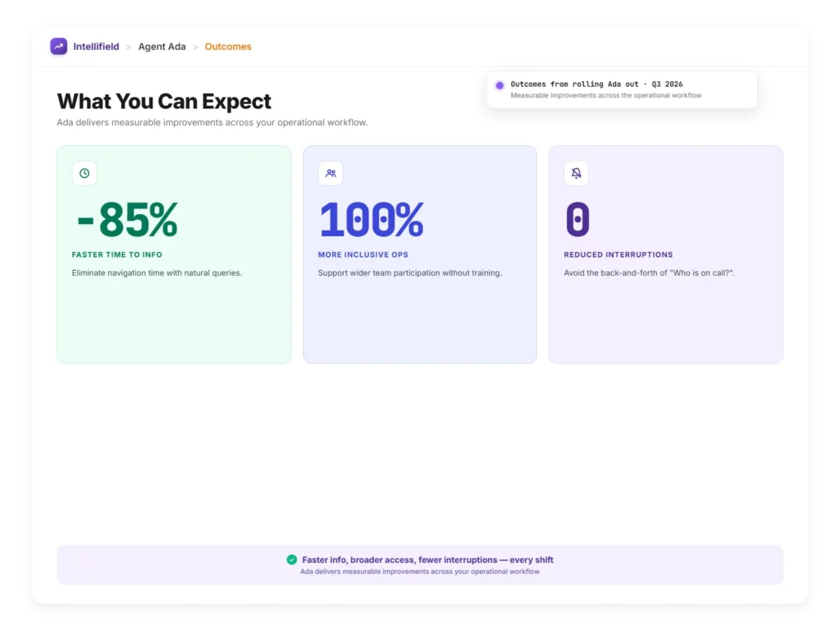Screen dimensions: 840x630
Task: Select the Outcomes breadcrumb
Action: 228,47
